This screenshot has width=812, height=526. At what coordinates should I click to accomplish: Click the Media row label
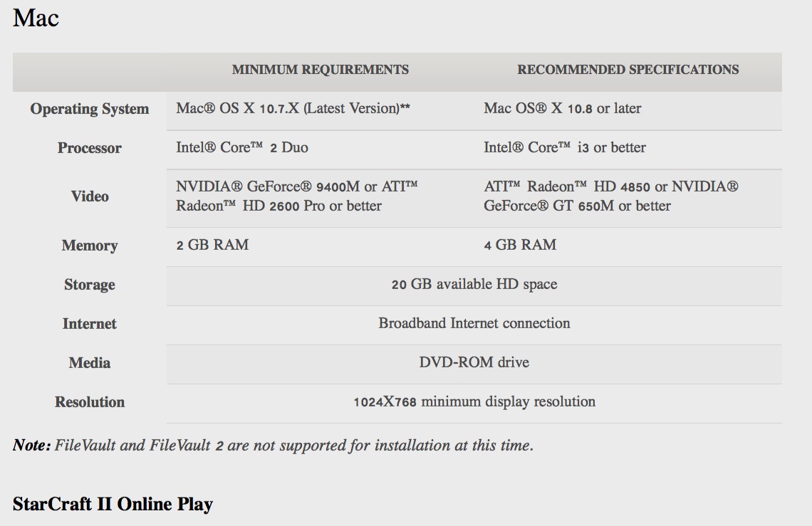point(90,363)
